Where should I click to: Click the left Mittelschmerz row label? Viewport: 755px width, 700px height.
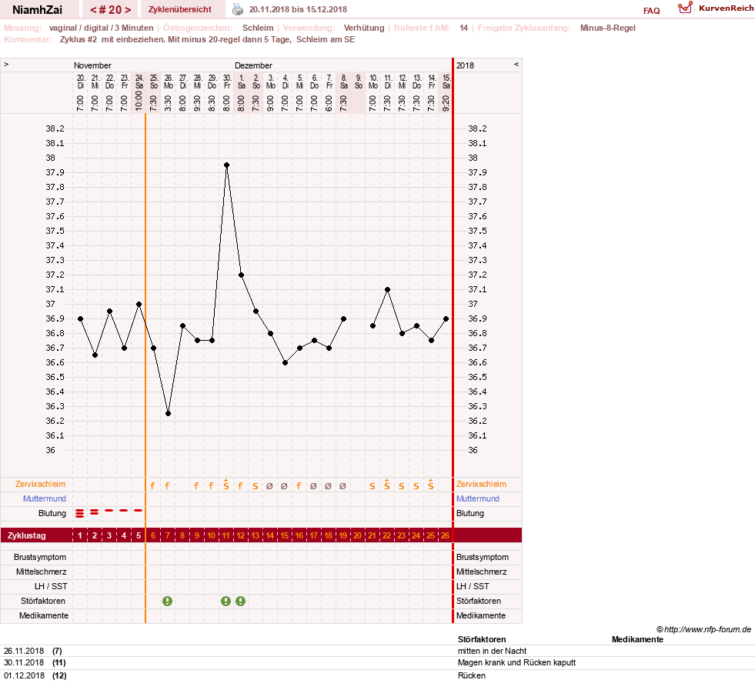click(x=41, y=572)
